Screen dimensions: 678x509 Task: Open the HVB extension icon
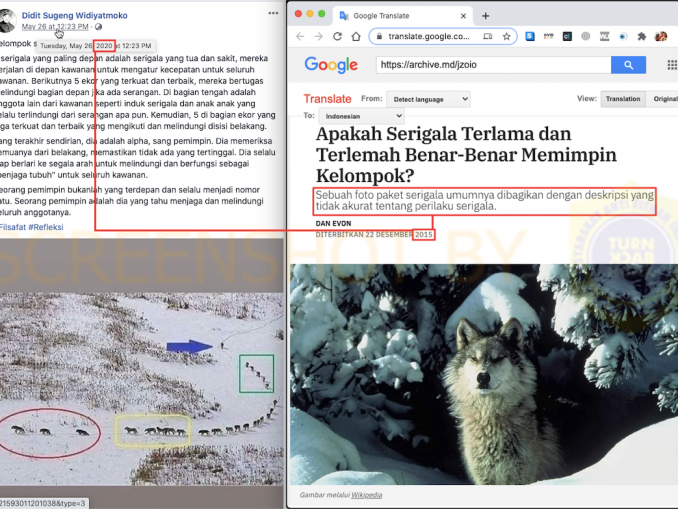pos(548,36)
